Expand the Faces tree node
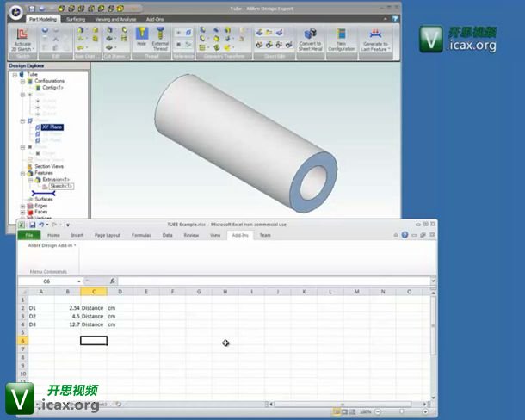The height and width of the screenshot is (420, 525). pos(23,212)
